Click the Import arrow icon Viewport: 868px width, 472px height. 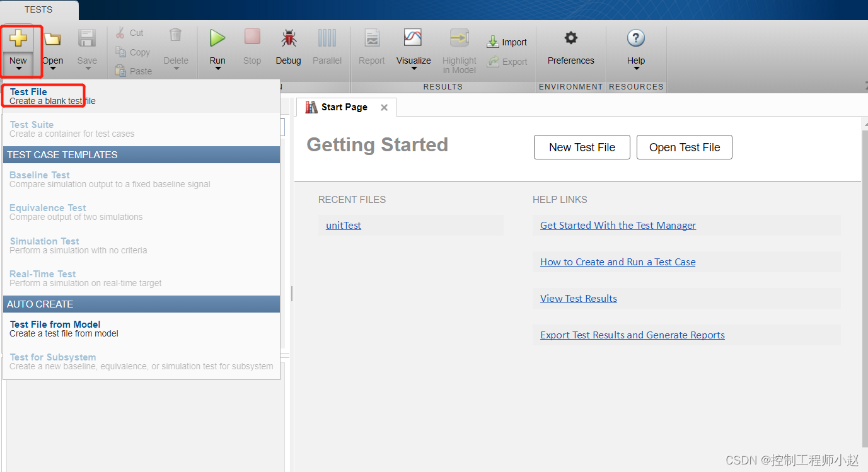pyautogui.click(x=493, y=42)
